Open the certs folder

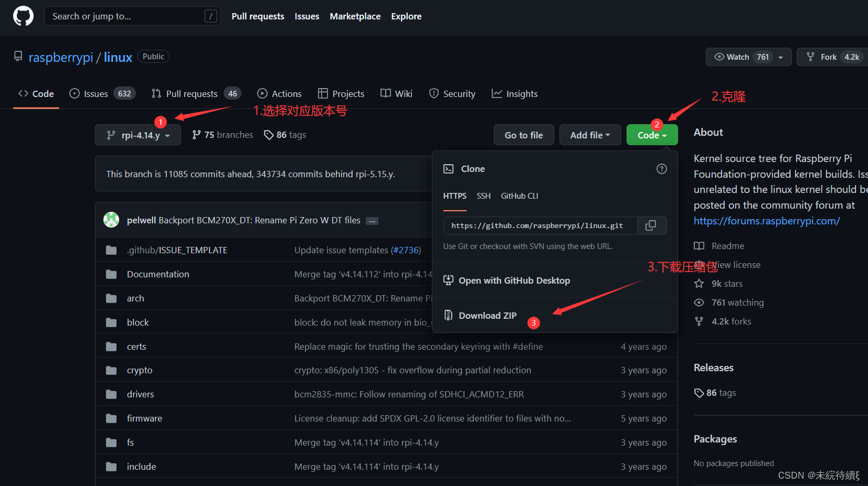tap(136, 347)
